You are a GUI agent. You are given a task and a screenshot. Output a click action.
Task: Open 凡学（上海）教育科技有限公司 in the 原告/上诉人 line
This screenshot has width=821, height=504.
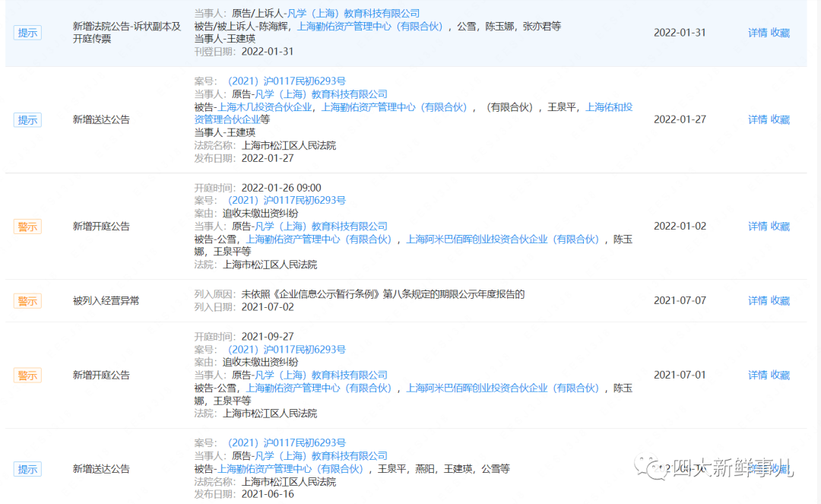tap(353, 14)
